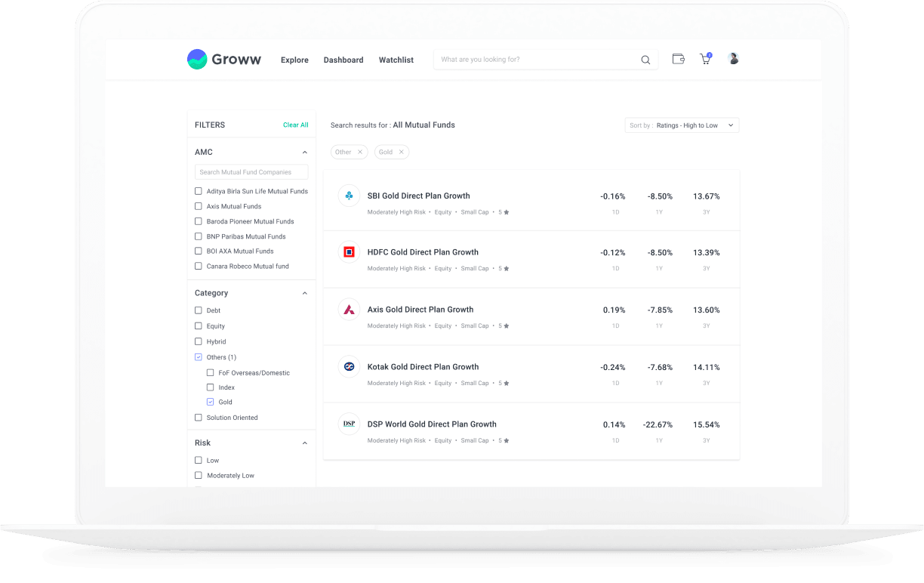Collapse the Category filter section

click(x=305, y=293)
